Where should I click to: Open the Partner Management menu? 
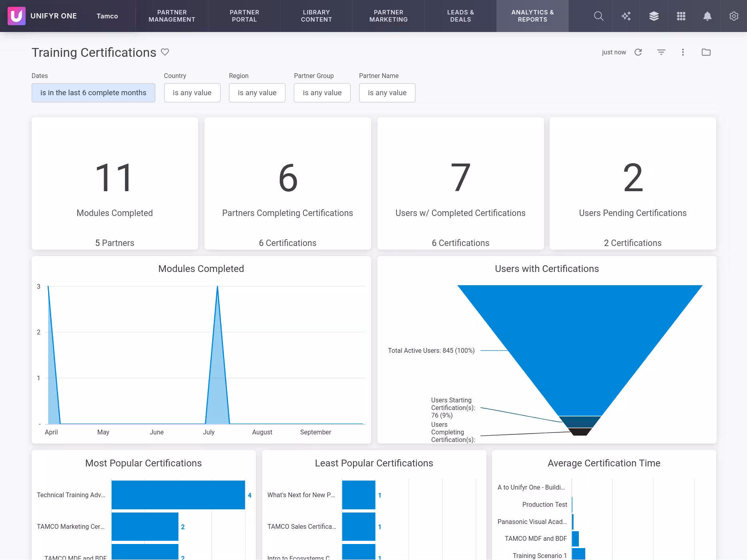172,16
